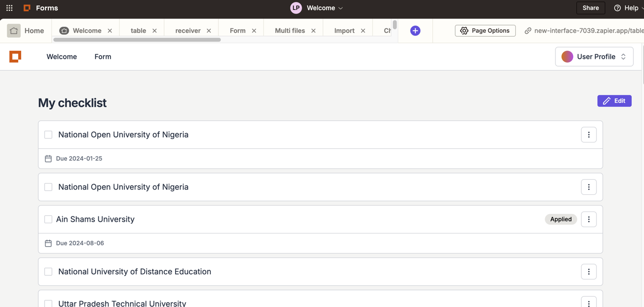The width and height of the screenshot is (644, 307).
Task: Click the link icon beside the page URL
Action: tap(527, 30)
